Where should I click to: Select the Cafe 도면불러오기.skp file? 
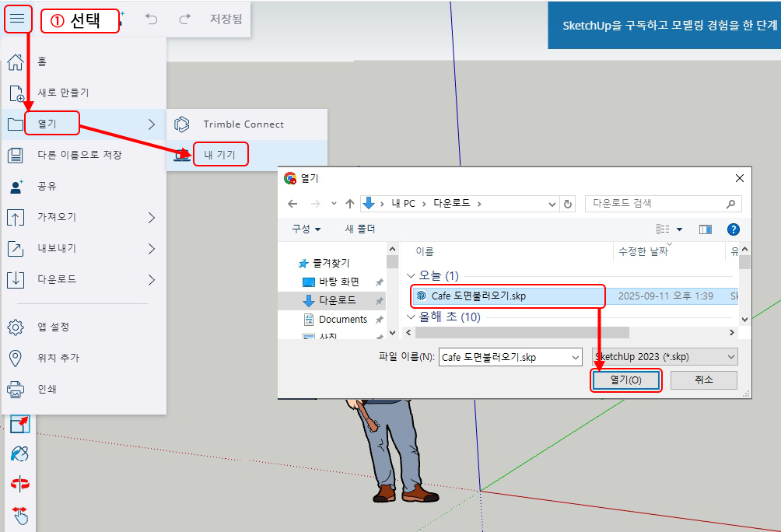tap(507, 296)
